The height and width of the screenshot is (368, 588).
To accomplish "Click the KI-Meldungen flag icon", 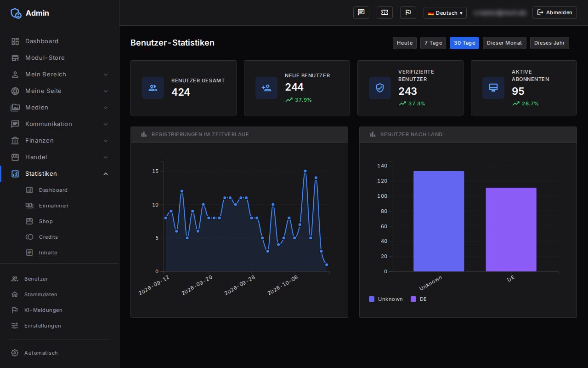I will tap(15, 310).
